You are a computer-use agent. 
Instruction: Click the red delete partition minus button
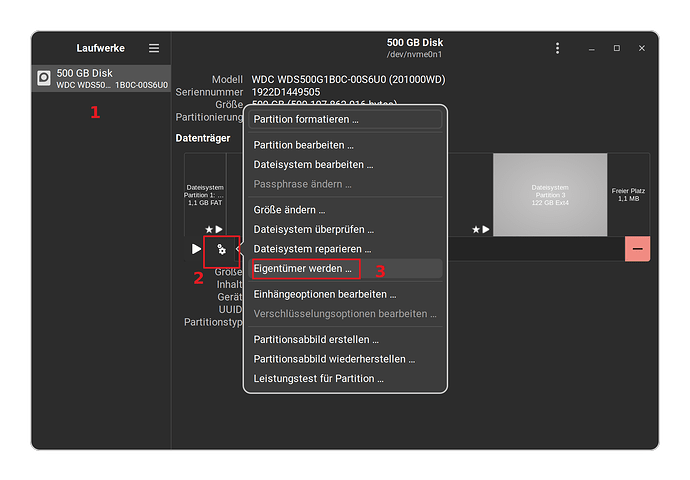[x=637, y=248]
